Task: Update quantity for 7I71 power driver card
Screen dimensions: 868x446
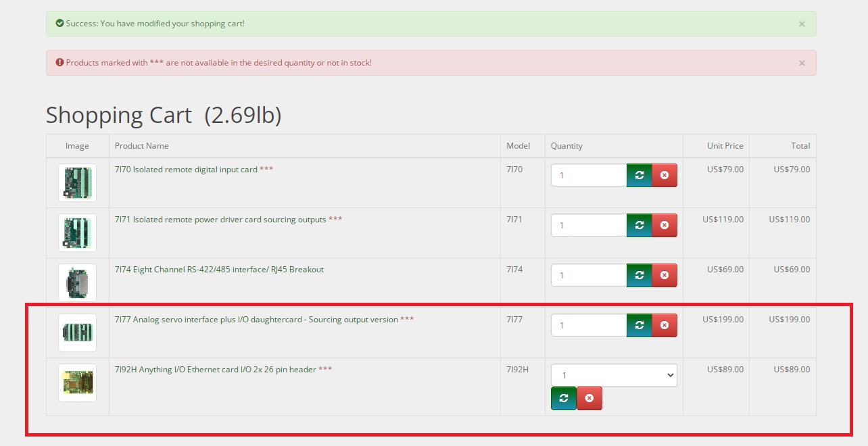Action: [x=640, y=225]
